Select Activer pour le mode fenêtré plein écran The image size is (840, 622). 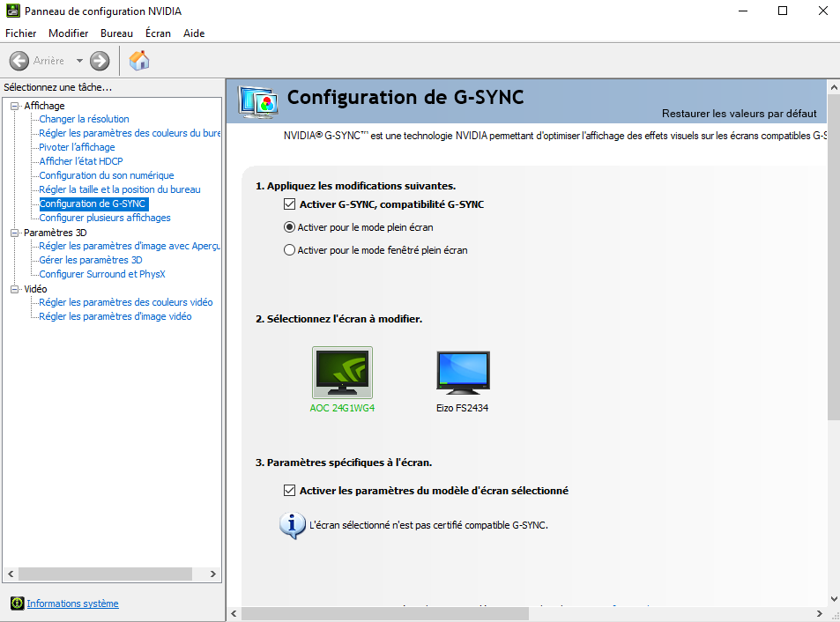(x=289, y=250)
